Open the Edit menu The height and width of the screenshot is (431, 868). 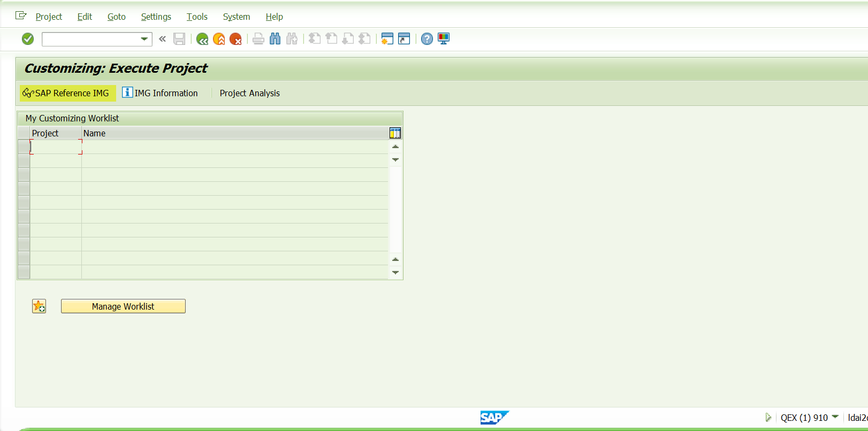85,17
